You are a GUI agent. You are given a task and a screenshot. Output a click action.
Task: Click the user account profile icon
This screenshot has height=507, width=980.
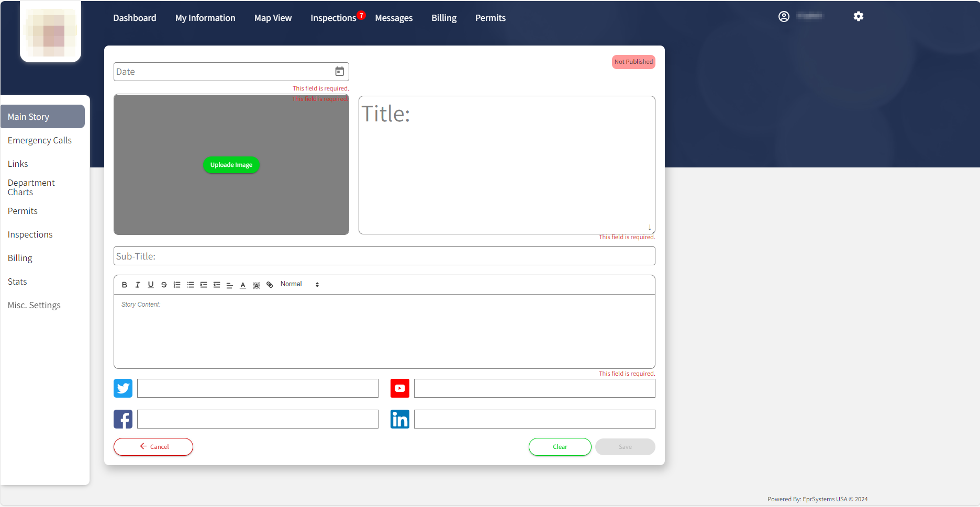pyautogui.click(x=784, y=17)
